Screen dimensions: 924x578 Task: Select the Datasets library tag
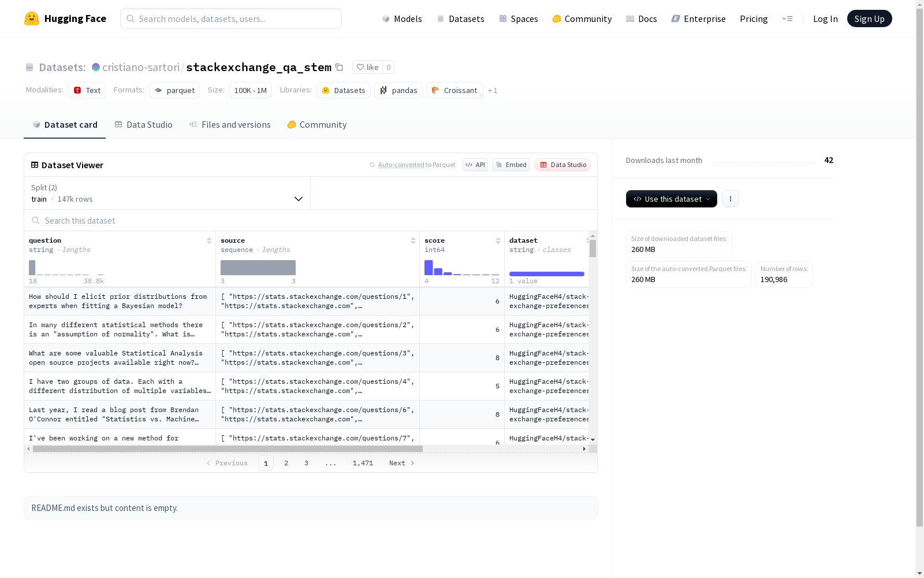(x=344, y=90)
